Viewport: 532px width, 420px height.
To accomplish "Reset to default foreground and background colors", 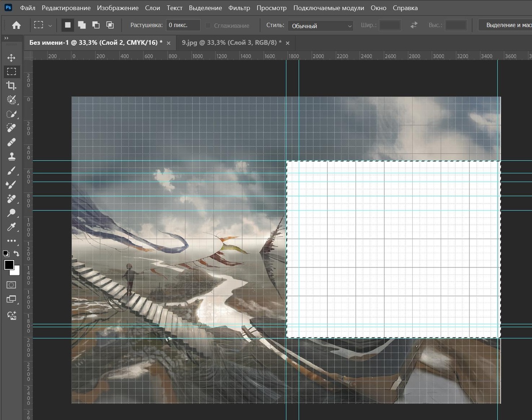I will tap(6, 254).
